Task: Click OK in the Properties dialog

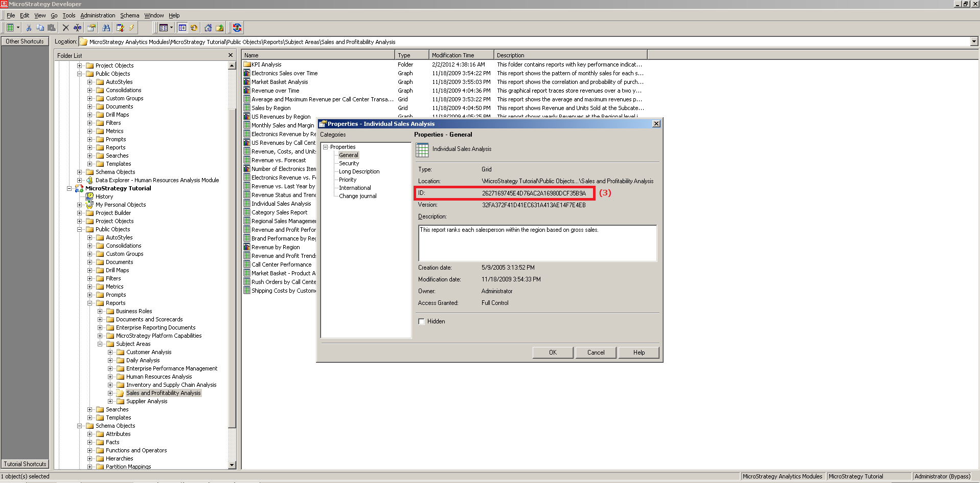Action: (x=553, y=353)
